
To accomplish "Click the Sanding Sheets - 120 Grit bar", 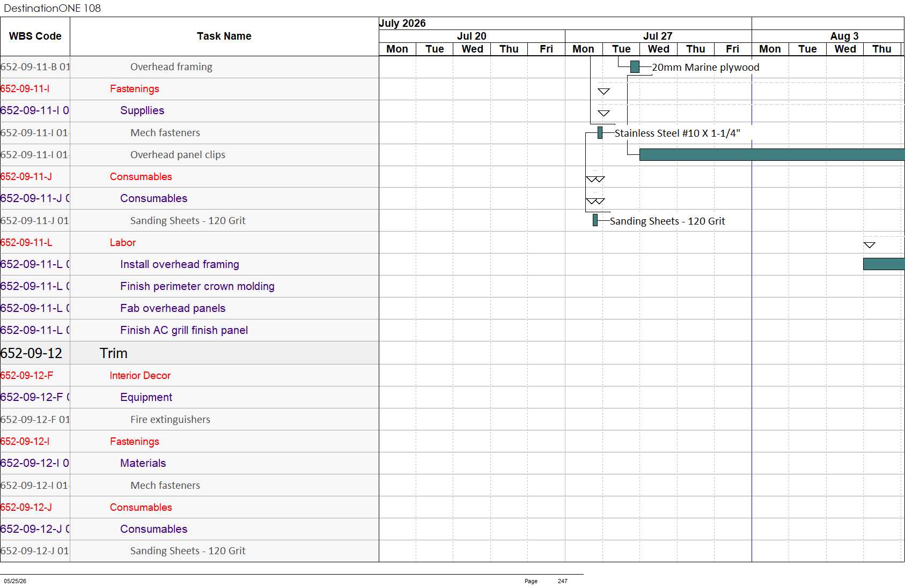I will click(595, 220).
